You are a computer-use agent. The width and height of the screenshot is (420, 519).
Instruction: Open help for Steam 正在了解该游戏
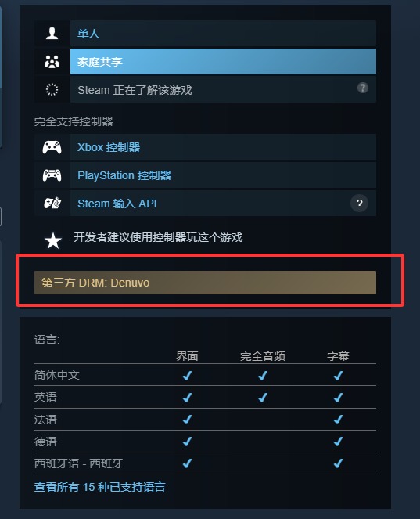pos(363,88)
